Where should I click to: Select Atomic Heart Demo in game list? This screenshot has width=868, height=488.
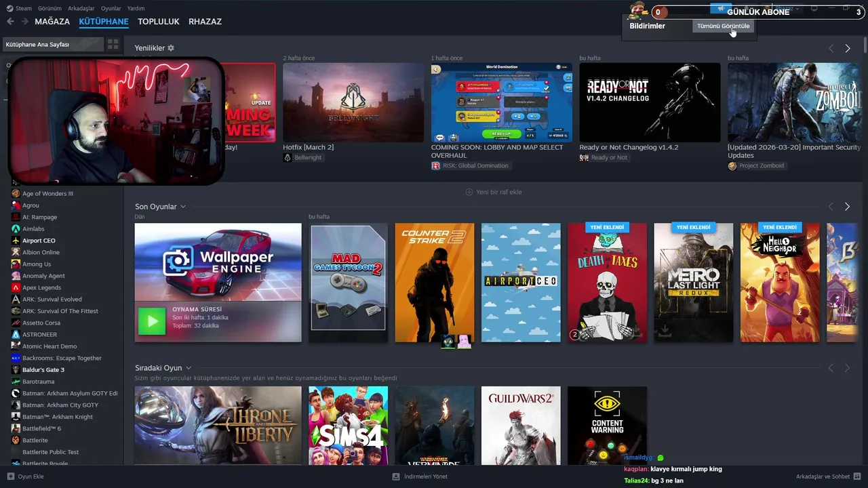[x=50, y=346]
